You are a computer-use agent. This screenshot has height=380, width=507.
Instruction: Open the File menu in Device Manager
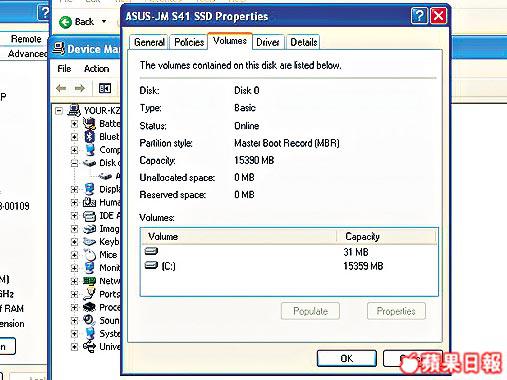pyautogui.click(x=64, y=69)
